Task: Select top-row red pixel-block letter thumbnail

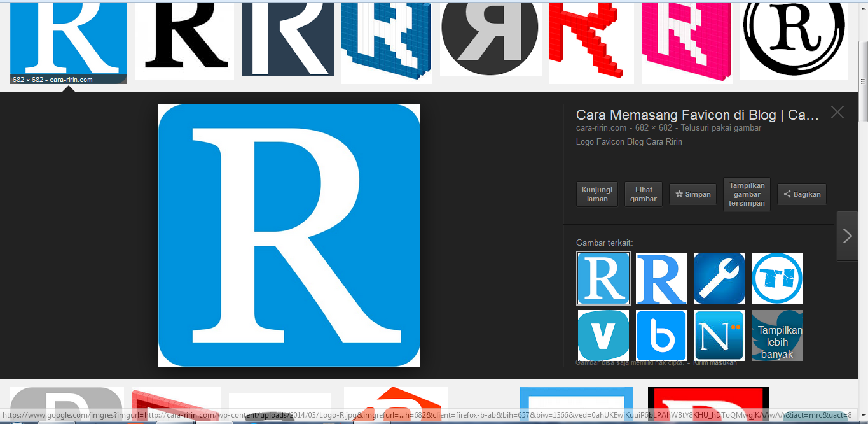Action: 591,42
